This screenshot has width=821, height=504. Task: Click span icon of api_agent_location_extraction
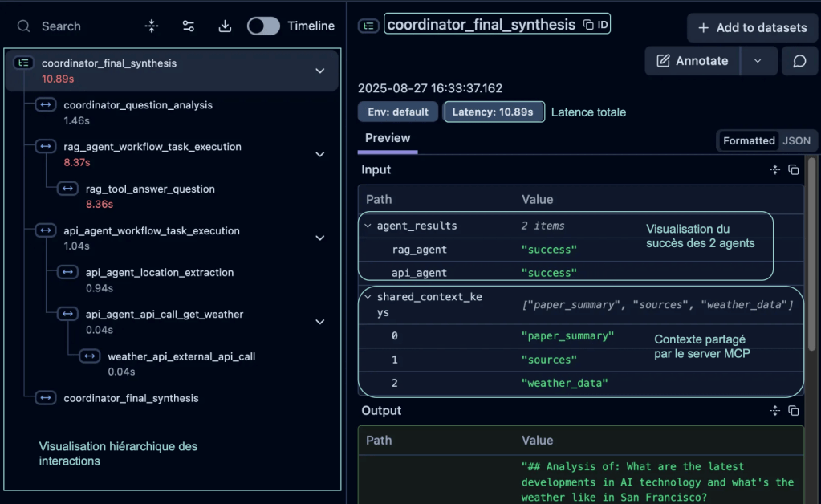click(x=67, y=272)
